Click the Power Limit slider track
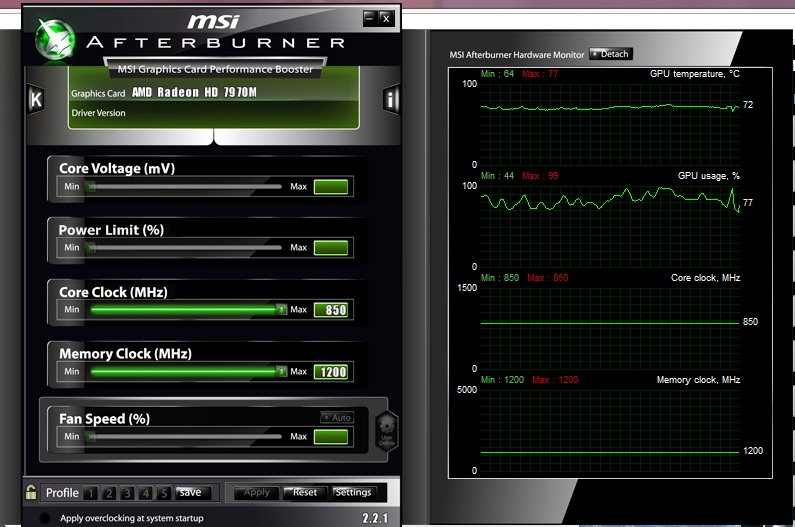The image size is (795, 527). (185, 248)
